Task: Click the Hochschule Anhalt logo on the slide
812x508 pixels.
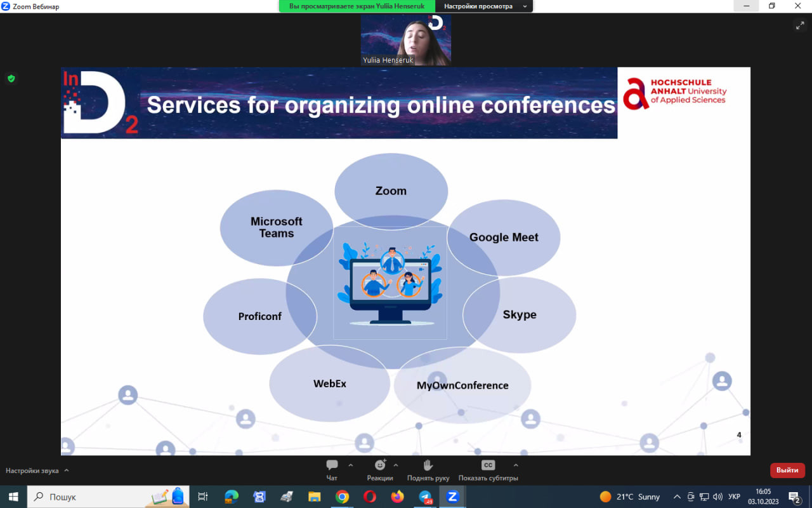Action: click(675, 93)
